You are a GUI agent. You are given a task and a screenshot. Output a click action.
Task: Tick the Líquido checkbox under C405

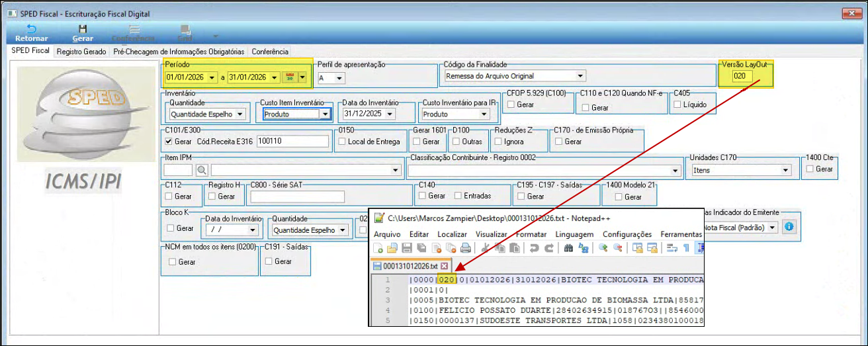677,105
